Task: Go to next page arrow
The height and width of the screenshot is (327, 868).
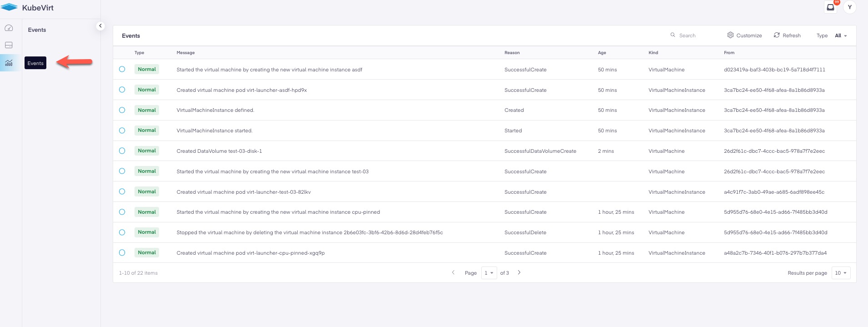Action: pyautogui.click(x=519, y=272)
